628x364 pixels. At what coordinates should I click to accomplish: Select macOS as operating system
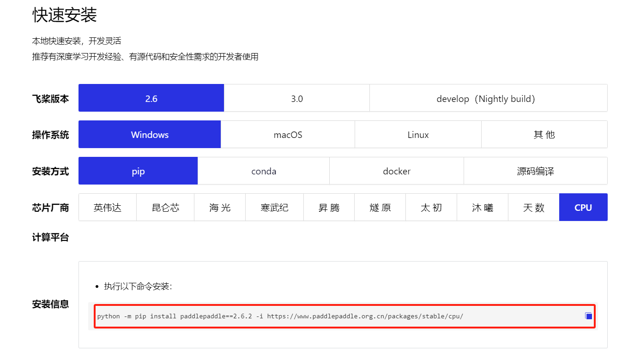pos(288,134)
